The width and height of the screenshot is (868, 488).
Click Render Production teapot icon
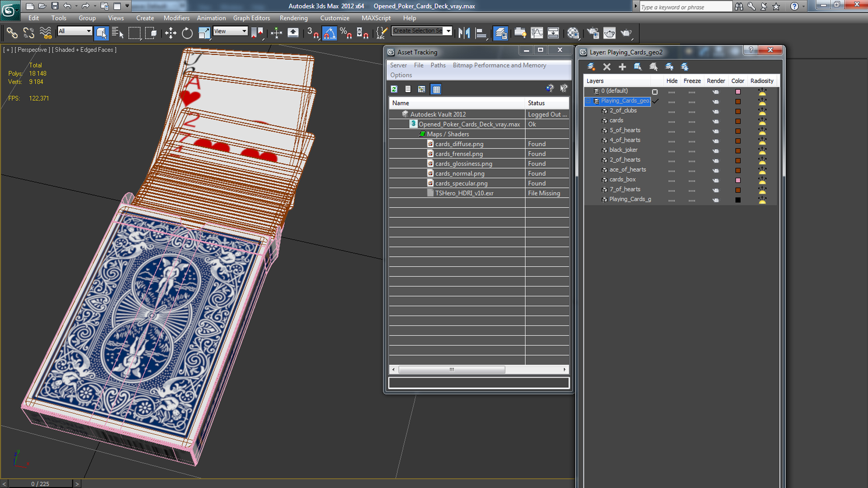click(626, 33)
